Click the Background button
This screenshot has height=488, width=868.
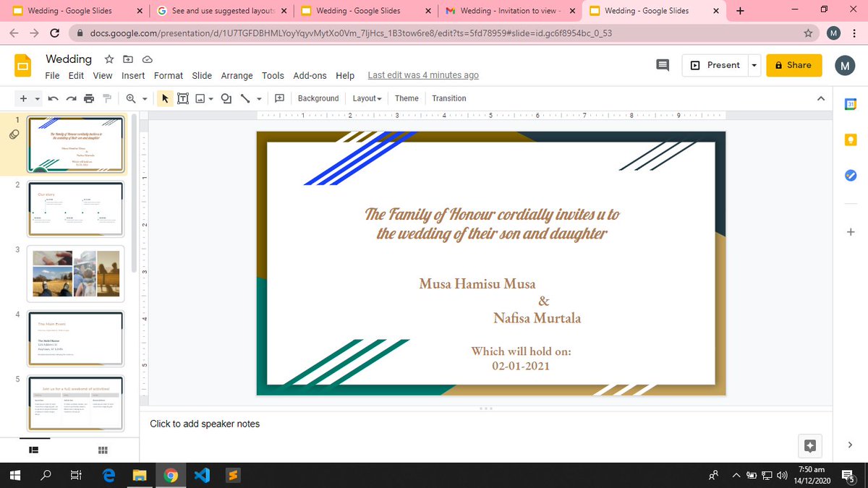pos(318,98)
